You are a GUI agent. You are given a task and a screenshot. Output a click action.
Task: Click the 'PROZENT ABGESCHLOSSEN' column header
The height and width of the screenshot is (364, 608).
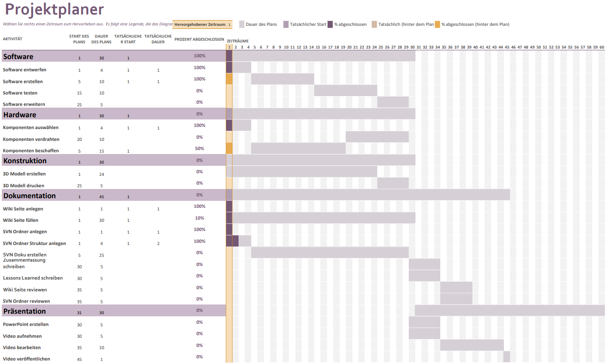click(x=199, y=39)
